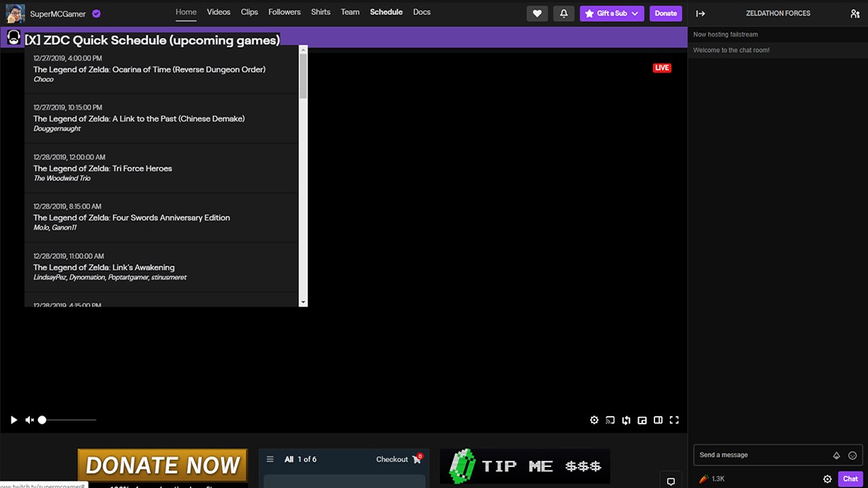Click the verified badge next to SuperMCGamer
This screenshot has width=868, height=488.
[x=96, y=14]
